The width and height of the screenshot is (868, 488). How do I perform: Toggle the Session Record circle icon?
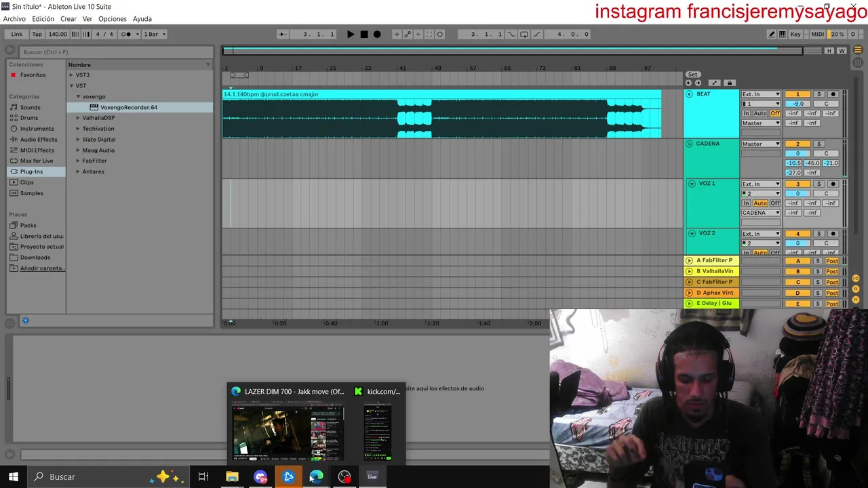tap(440, 35)
